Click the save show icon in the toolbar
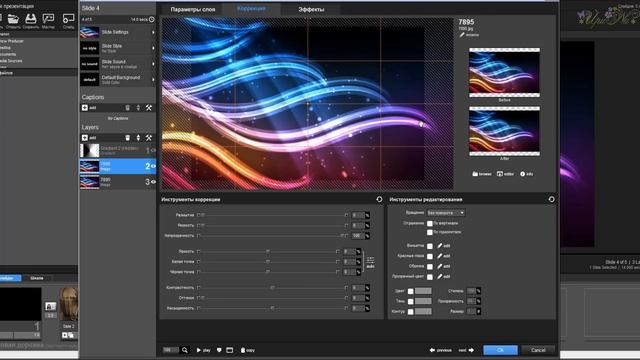Image resolution: width=640 pixels, height=360 pixels. pos(31,18)
